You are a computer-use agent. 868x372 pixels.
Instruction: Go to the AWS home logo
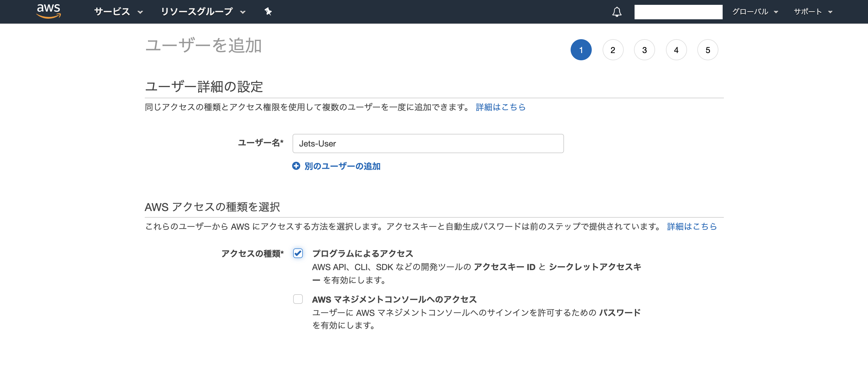tap(49, 11)
